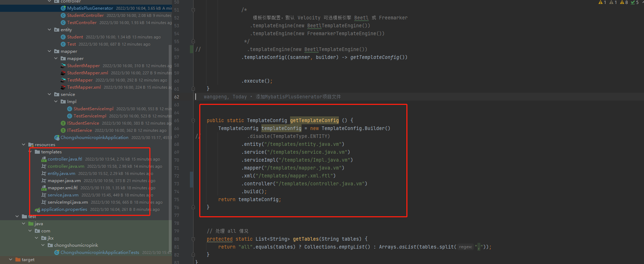Select the entity.java.vm template file icon
This screenshot has width=644, height=264.
coord(44,173)
